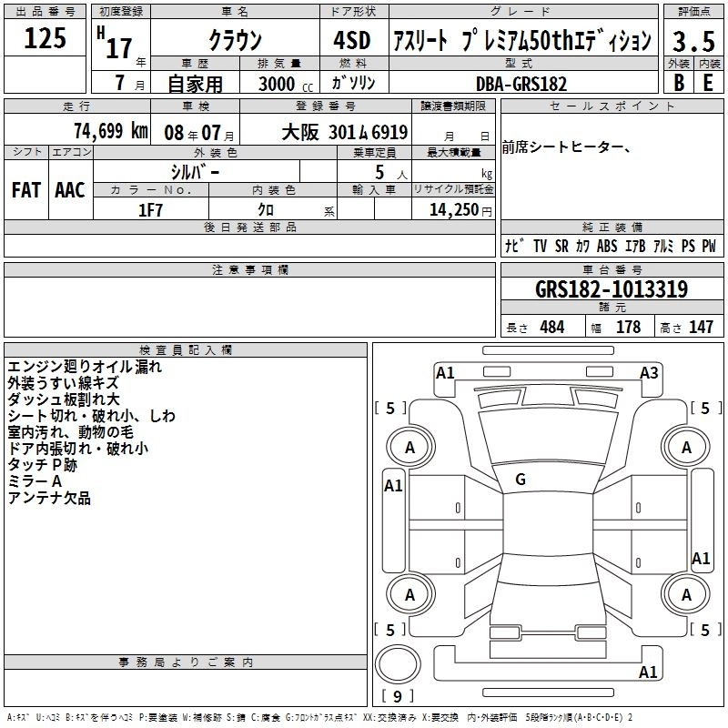Click the PW equipment entry
The width and height of the screenshot is (728, 728).
point(709,246)
